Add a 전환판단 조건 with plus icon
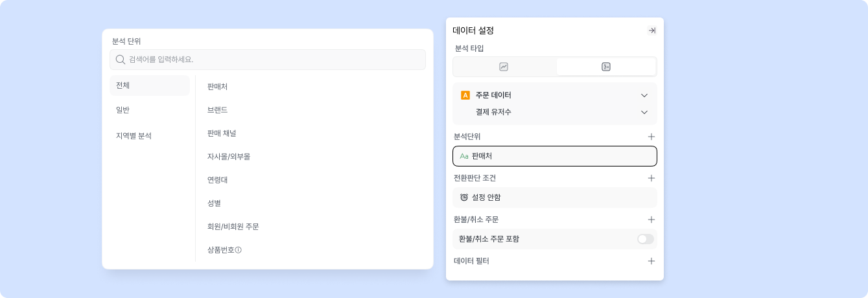This screenshot has height=298, width=868. 651,178
